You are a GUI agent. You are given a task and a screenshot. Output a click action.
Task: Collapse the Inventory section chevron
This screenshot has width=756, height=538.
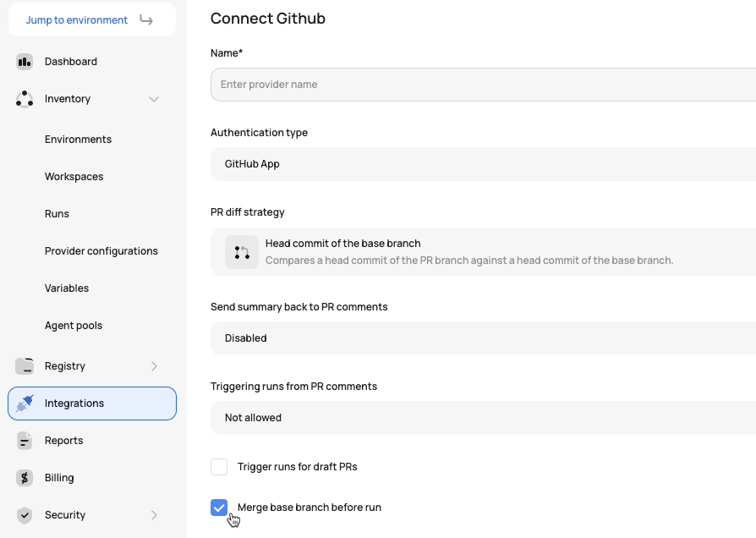click(x=154, y=100)
